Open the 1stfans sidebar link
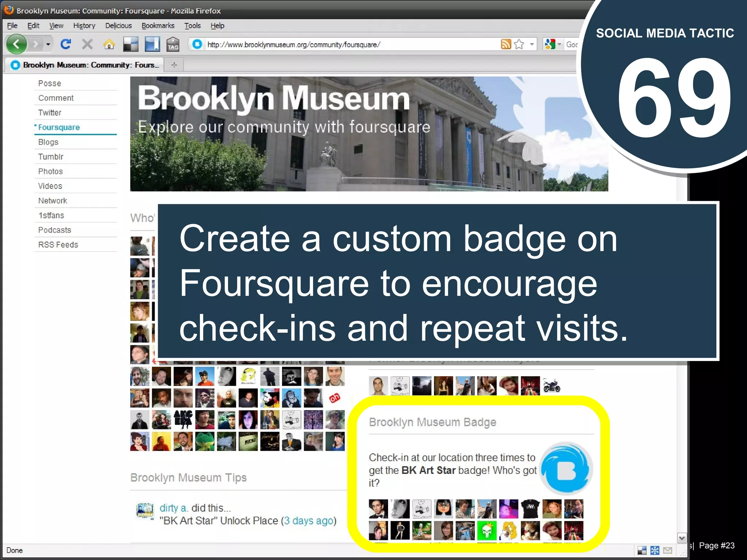747x560 pixels. point(51,215)
